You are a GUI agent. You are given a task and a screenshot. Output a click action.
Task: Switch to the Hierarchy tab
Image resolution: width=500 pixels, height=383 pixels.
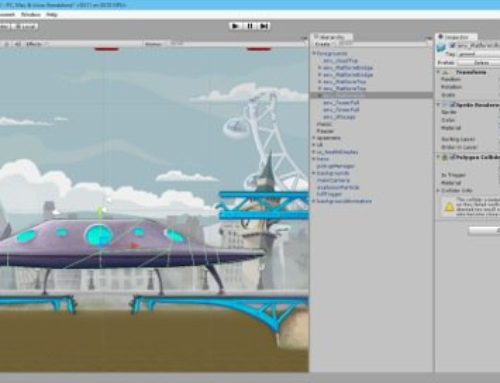pyautogui.click(x=332, y=37)
